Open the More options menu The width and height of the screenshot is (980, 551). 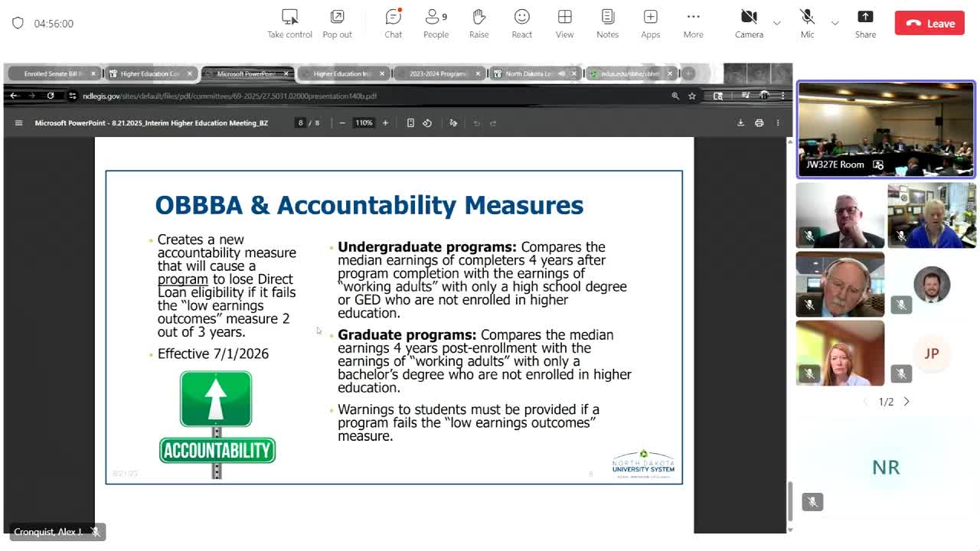(x=693, y=24)
